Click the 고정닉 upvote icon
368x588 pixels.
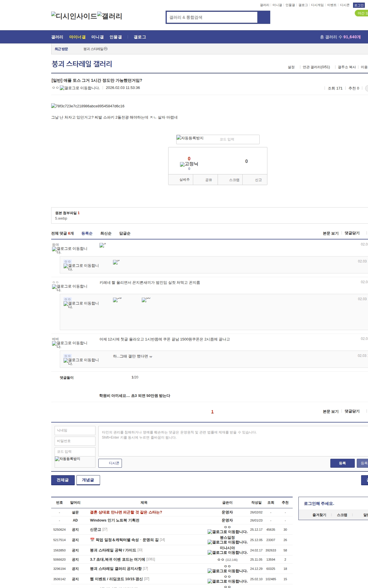coord(189,164)
